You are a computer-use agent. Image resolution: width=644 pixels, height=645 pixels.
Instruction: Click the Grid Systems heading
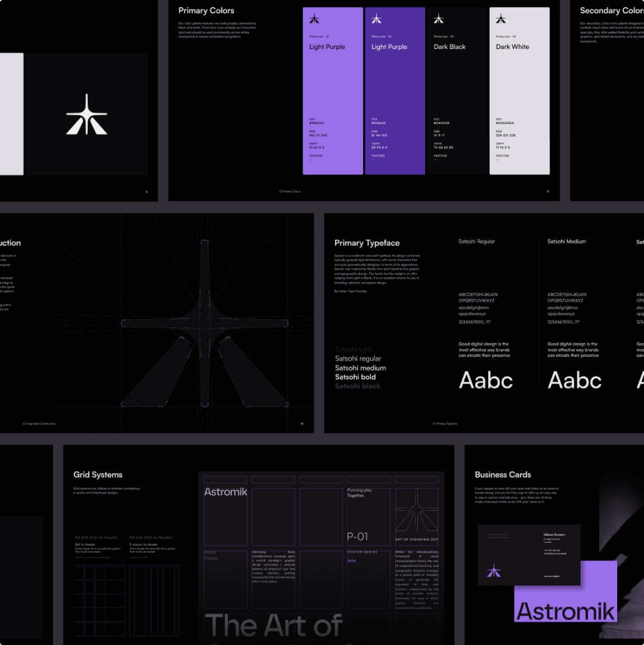[98, 475]
